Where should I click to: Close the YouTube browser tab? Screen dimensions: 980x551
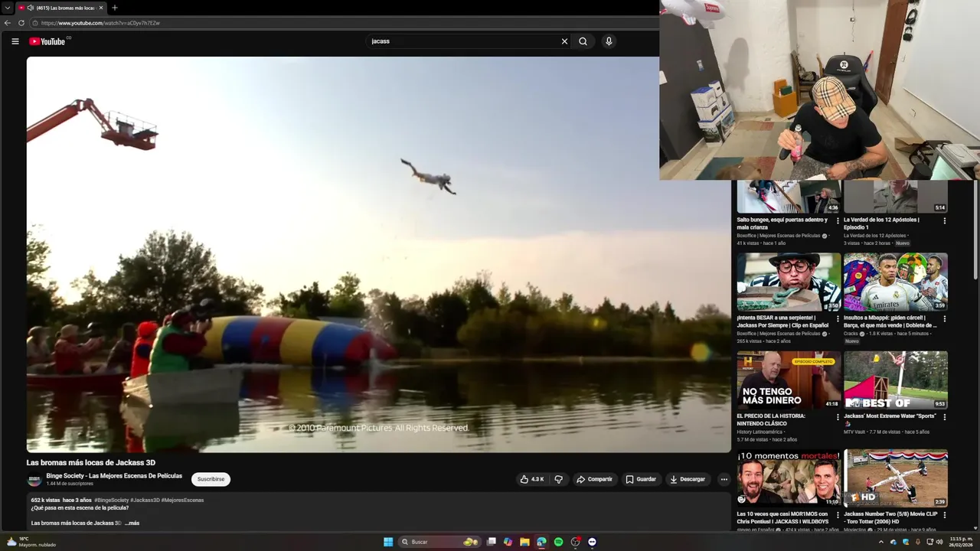[101, 8]
